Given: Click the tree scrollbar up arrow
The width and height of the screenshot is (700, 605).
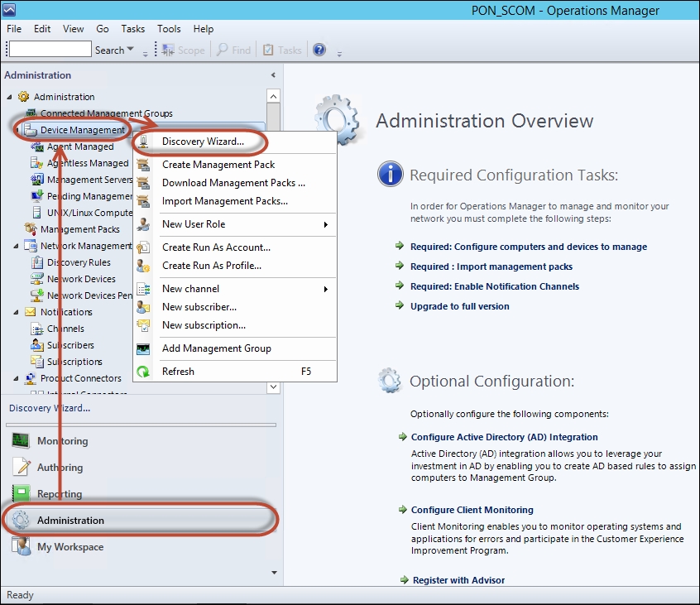Looking at the screenshot, I should pos(273,96).
